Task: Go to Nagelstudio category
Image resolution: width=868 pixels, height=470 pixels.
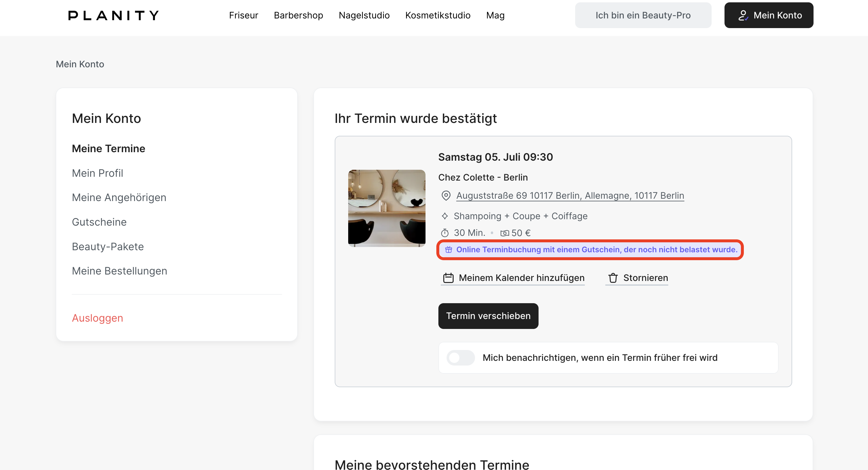Action: tap(364, 15)
